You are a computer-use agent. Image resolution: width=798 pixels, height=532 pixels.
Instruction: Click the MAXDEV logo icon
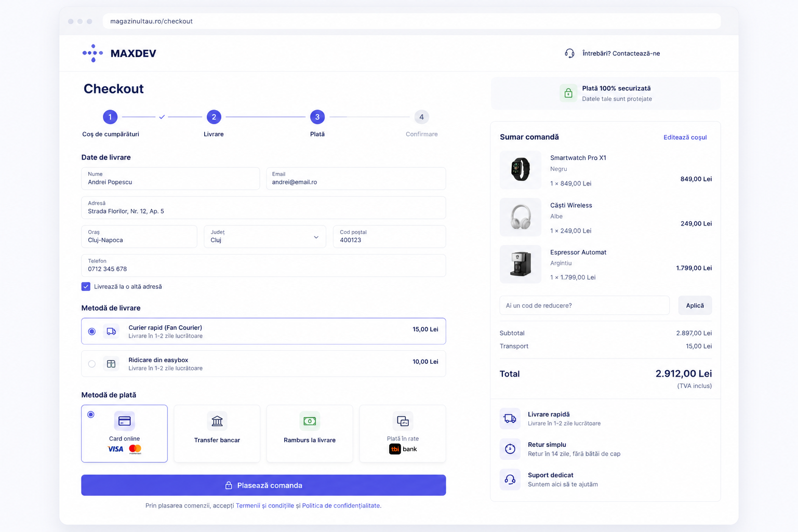[92, 53]
